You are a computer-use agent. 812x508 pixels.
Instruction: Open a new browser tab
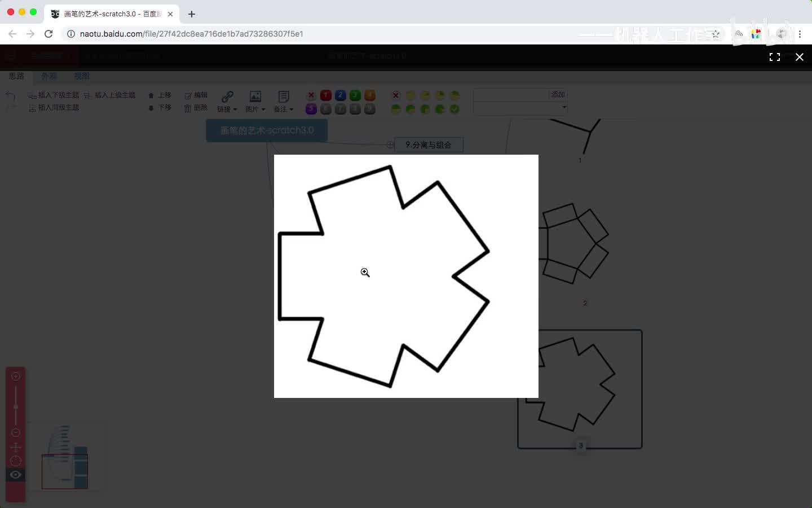(x=192, y=14)
